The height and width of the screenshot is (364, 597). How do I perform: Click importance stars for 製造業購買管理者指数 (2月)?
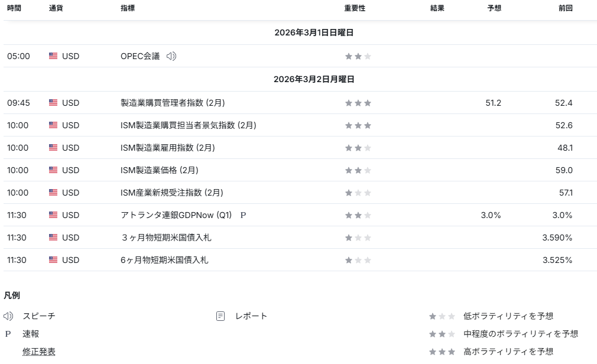[x=358, y=103]
